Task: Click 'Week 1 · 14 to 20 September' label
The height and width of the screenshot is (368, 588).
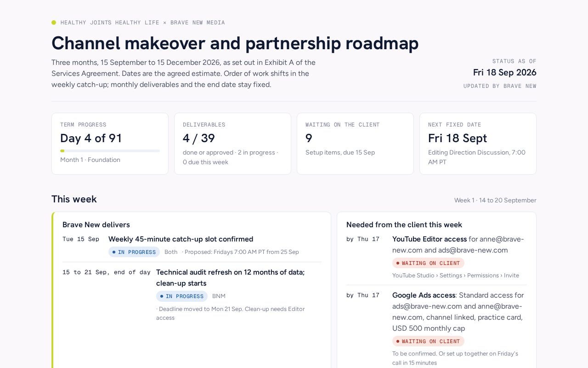Action: pos(495,200)
